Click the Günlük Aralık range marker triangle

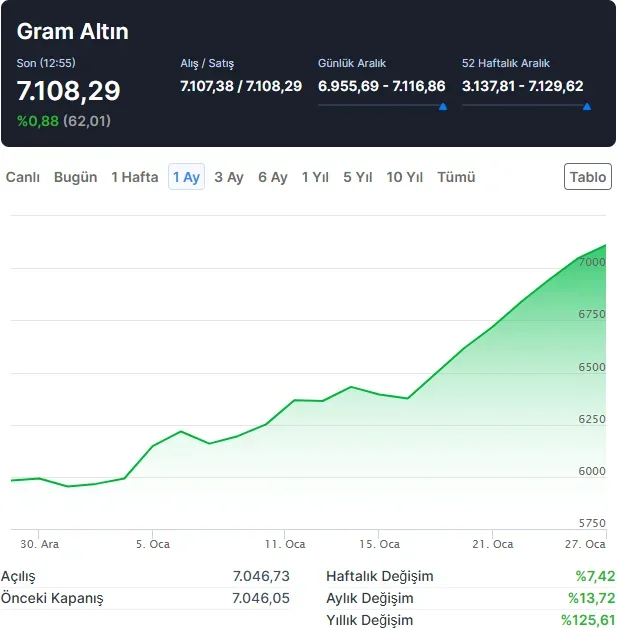tap(443, 105)
